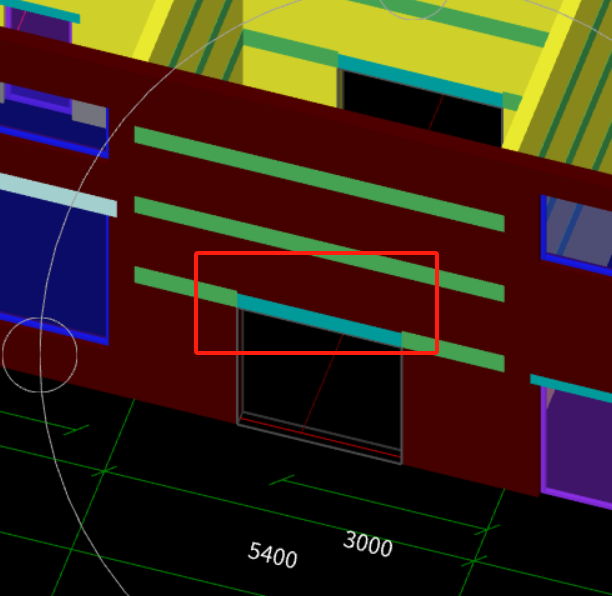Select the cyan lintel over the upper black opening
Image resolution: width=612 pixels, height=596 pixels.
[x=420, y=81]
